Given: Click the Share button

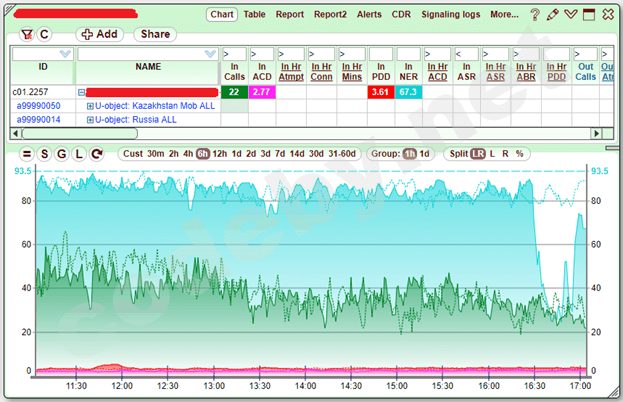Looking at the screenshot, I should point(155,35).
